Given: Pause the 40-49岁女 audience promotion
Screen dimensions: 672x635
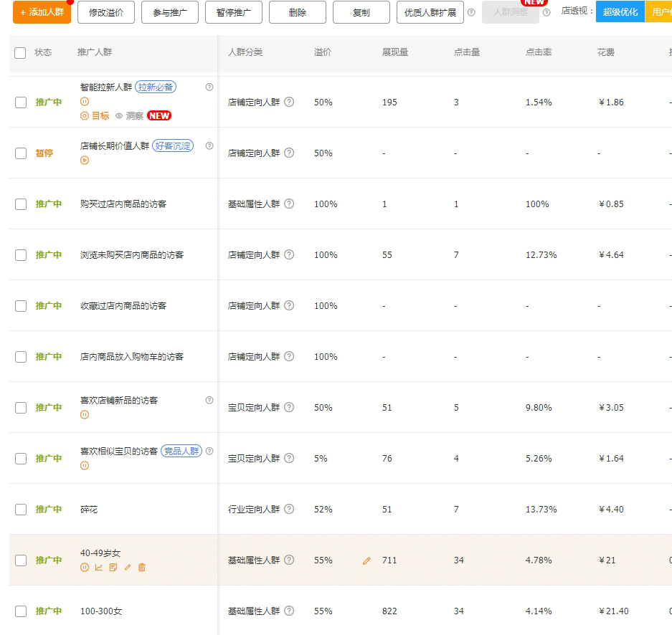Looking at the screenshot, I should coord(85,568).
